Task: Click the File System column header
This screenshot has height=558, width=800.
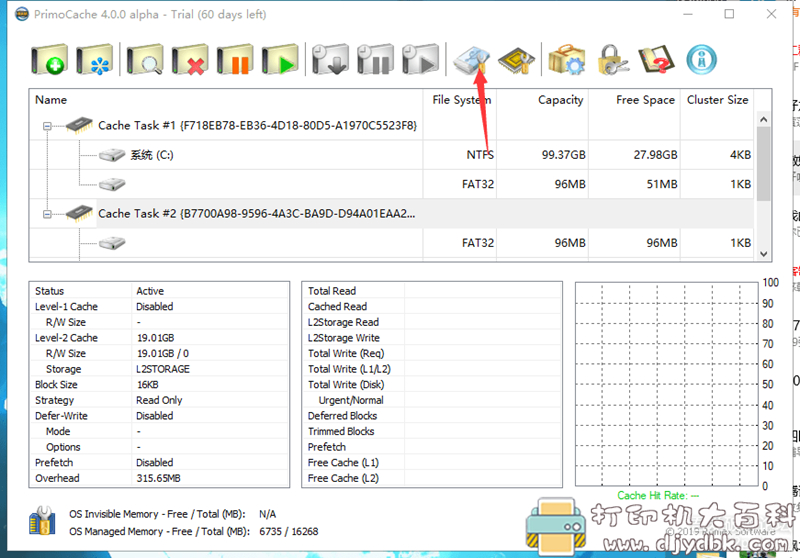Action: point(460,100)
